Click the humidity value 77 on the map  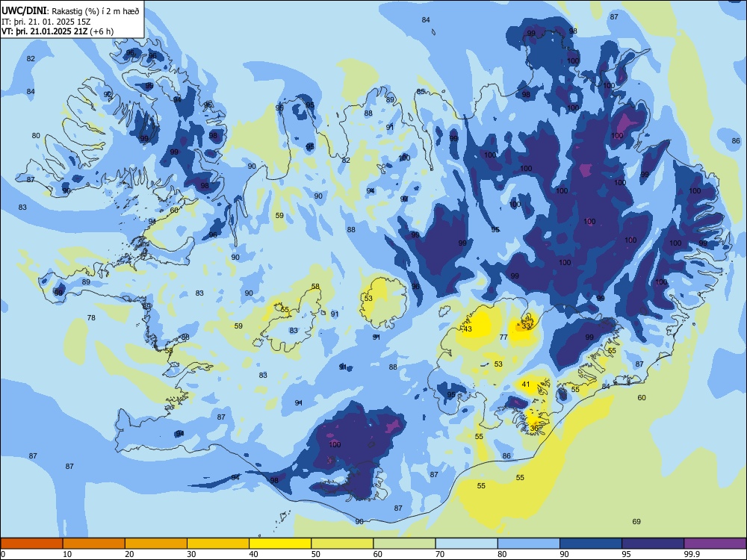(503, 337)
